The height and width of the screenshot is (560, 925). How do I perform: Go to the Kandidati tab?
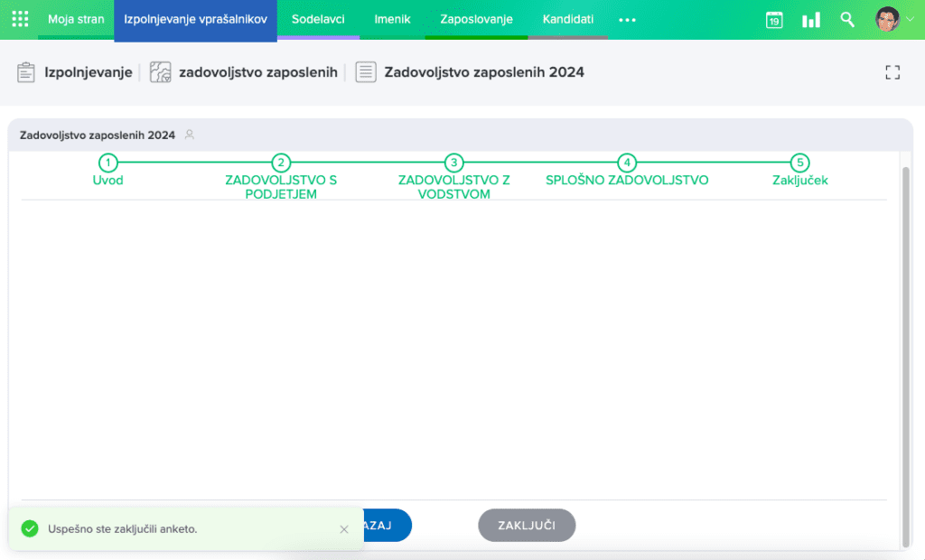pyautogui.click(x=568, y=19)
